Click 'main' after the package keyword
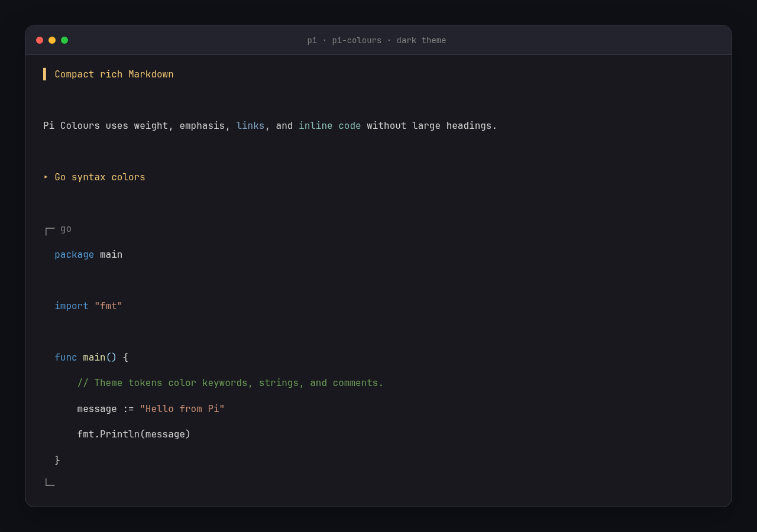This screenshot has height=532, width=757. click(111, 255)
